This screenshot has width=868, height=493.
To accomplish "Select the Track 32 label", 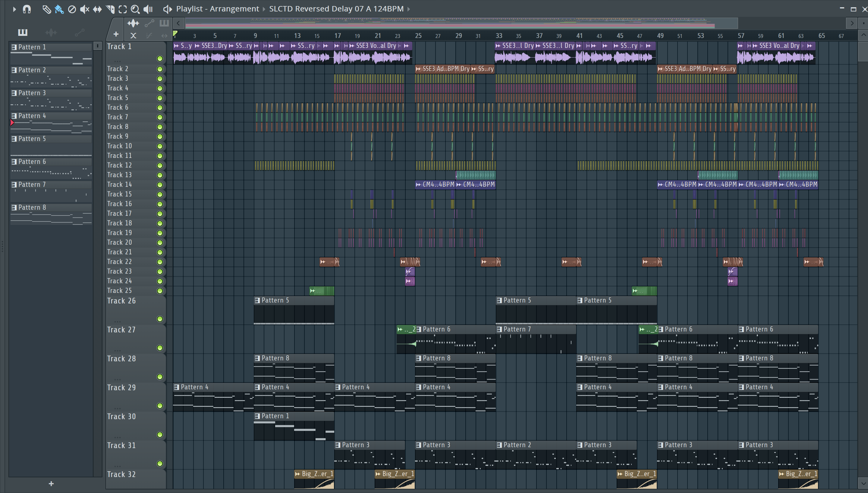I will [121, 475].
